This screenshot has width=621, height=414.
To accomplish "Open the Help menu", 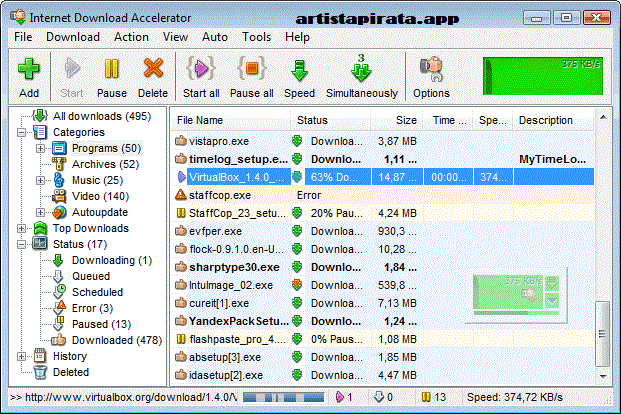I will (297, 37).
